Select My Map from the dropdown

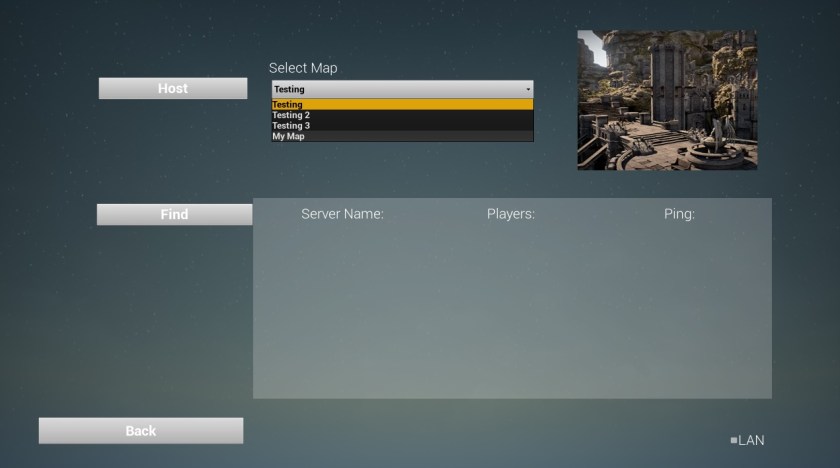tap(401, 136)
